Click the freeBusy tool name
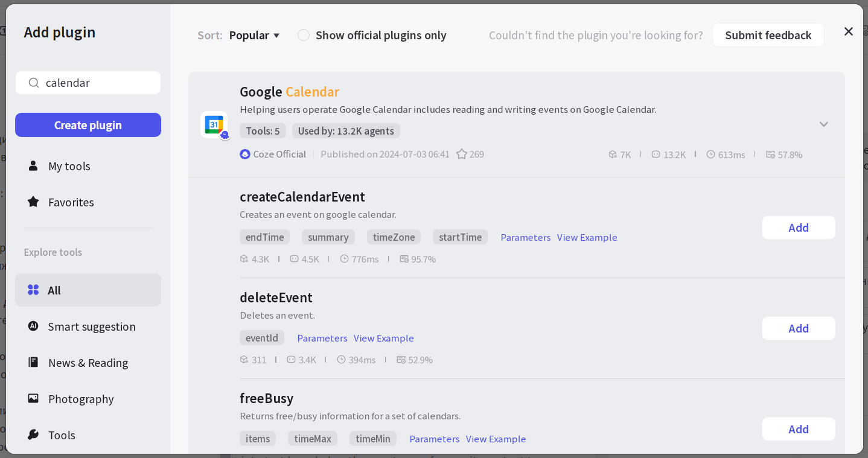 click(x=267, y=398)
